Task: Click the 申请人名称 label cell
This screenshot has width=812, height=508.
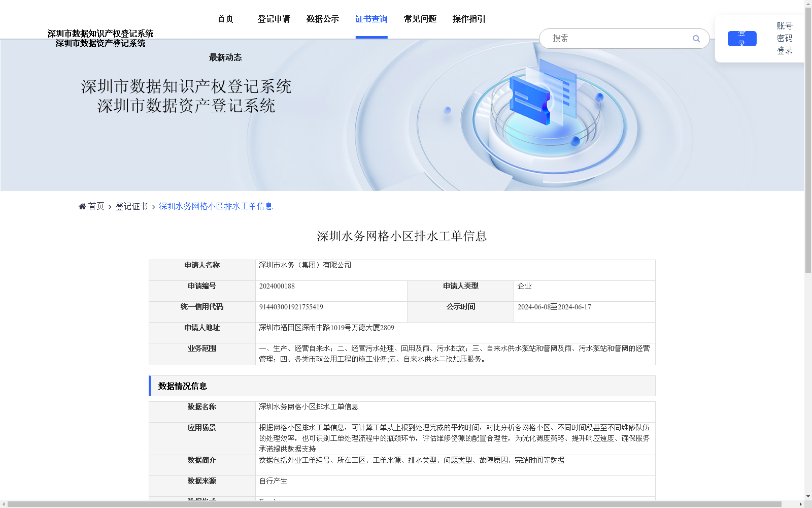Action: pyautogui.click(x=202, y=270)
